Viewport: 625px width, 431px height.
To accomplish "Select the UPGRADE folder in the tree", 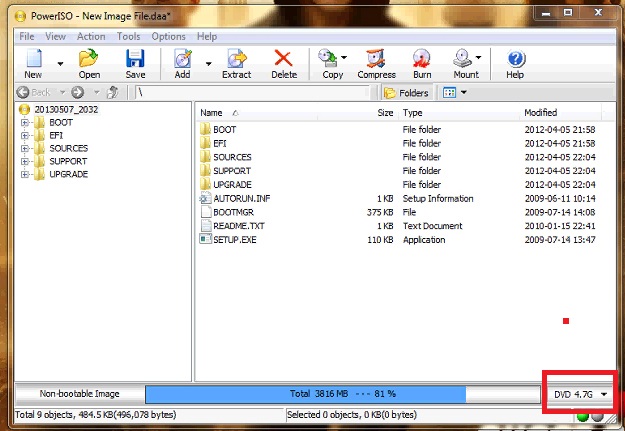I will point(69,174).
